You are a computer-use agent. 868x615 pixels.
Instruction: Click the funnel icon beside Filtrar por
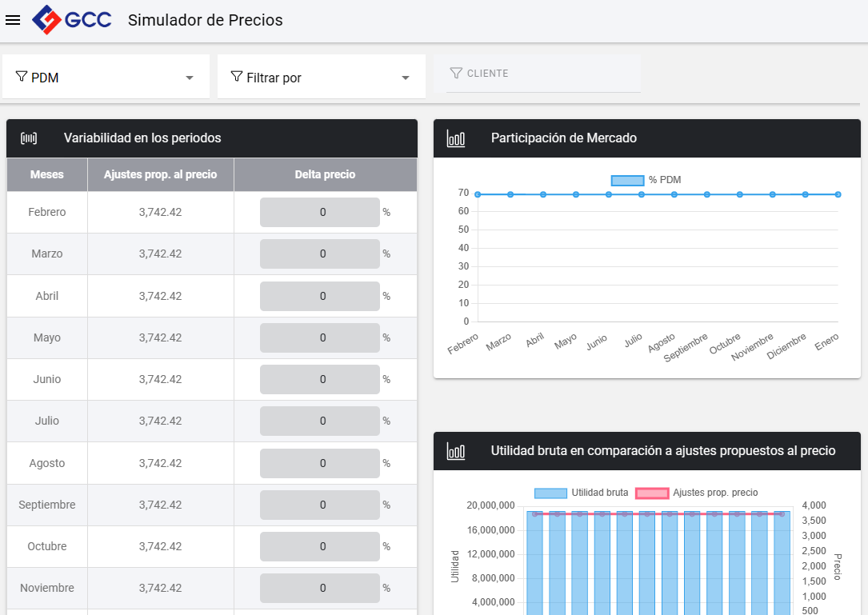pos(237,77)
